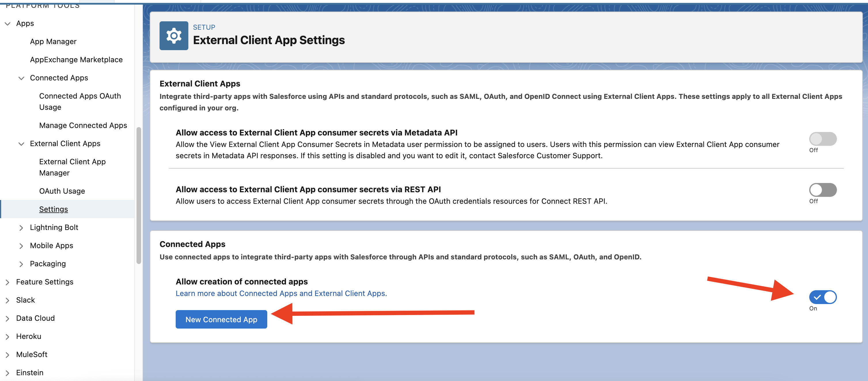Expand the Mobile Apps node

click(x=21, y=246)
